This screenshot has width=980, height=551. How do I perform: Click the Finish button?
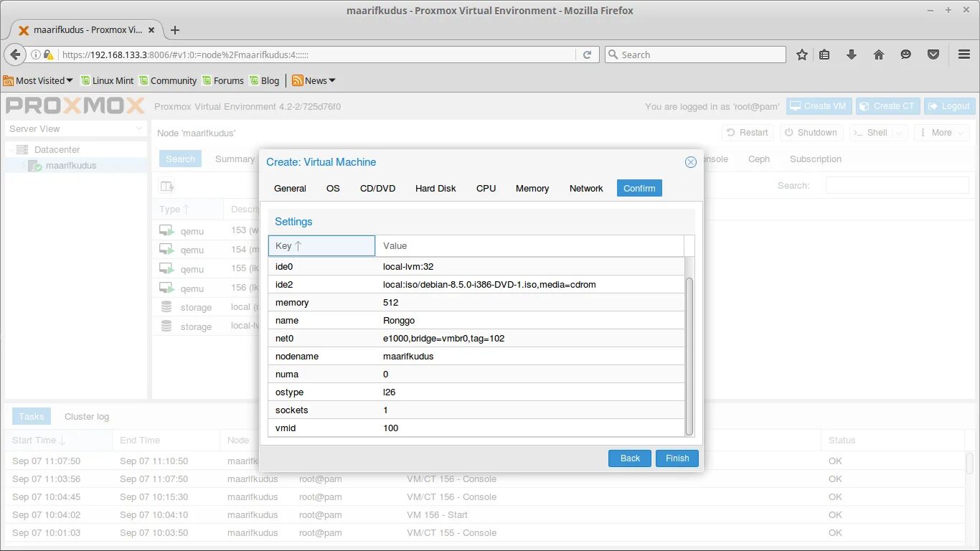point(677,458)
